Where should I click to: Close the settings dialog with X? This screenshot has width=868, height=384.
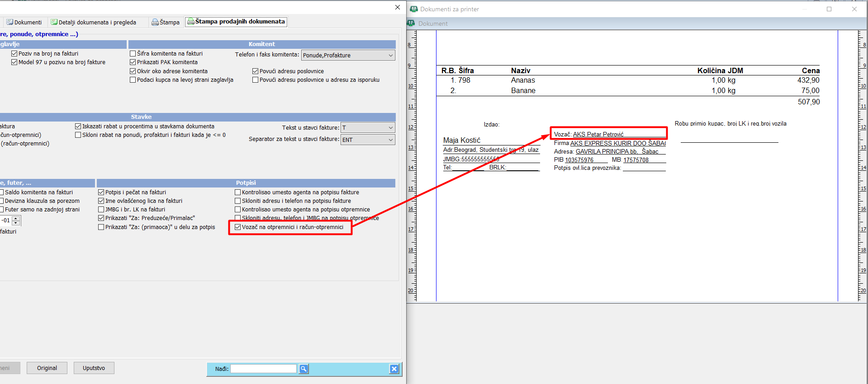[398, 7]
